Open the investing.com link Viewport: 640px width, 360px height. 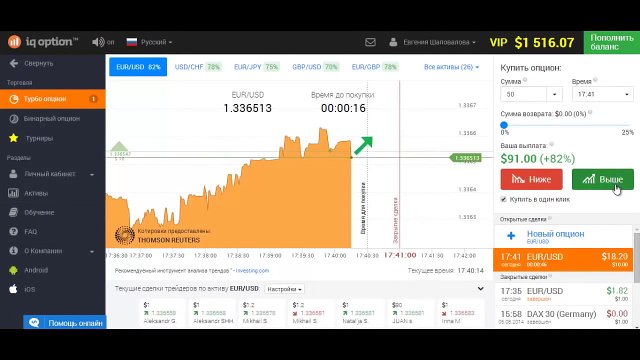(x=252, y=271)
